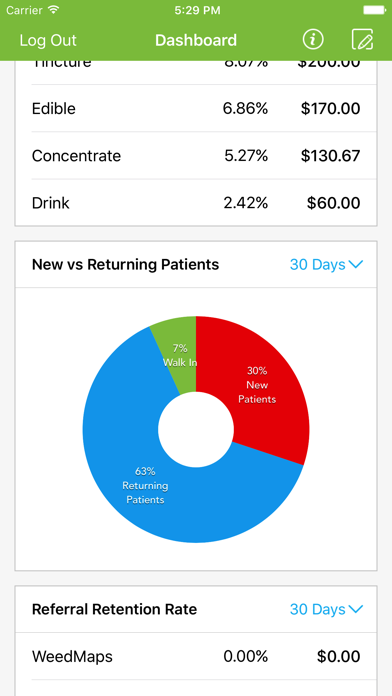Viewport: 392px width, 696px height.
Task: Select the Drink category row
Action: click(x=196, y=203)
